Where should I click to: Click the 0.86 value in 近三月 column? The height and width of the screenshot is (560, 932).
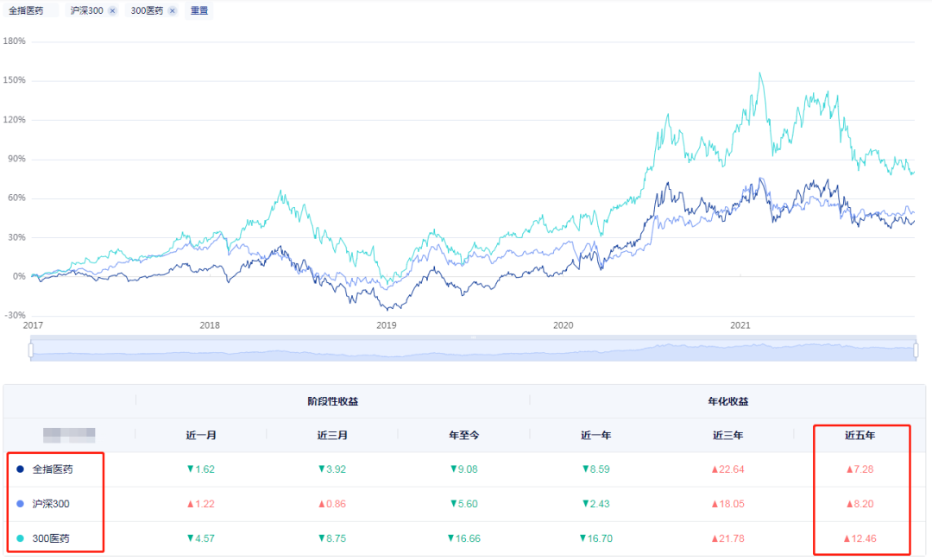pyautogui.click(x=332, y=504)
